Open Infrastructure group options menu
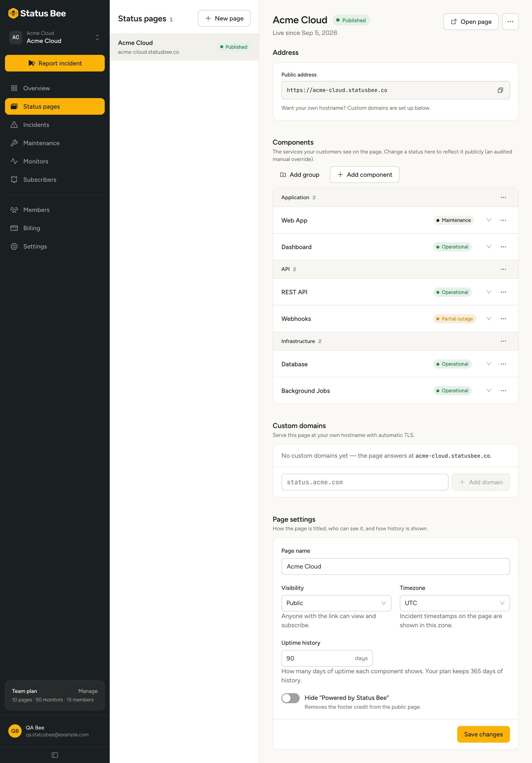 point(503,341)
